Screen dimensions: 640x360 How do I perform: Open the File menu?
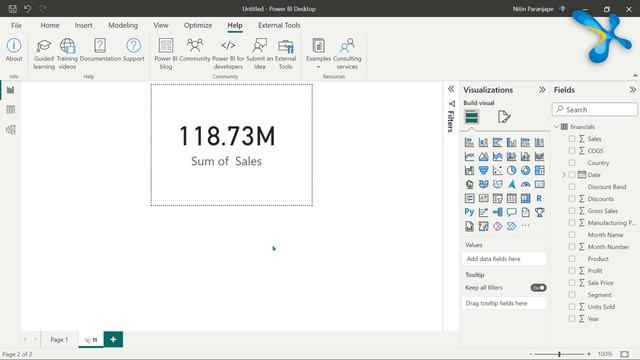click(x=16, y=25)
